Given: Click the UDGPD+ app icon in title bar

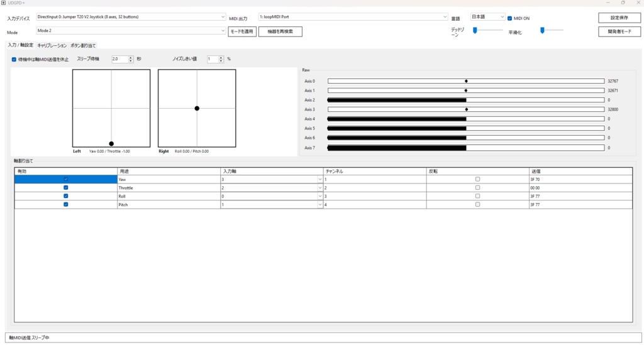Looking at the screenshot, I should pyautogui.click(x=4, y=3).
